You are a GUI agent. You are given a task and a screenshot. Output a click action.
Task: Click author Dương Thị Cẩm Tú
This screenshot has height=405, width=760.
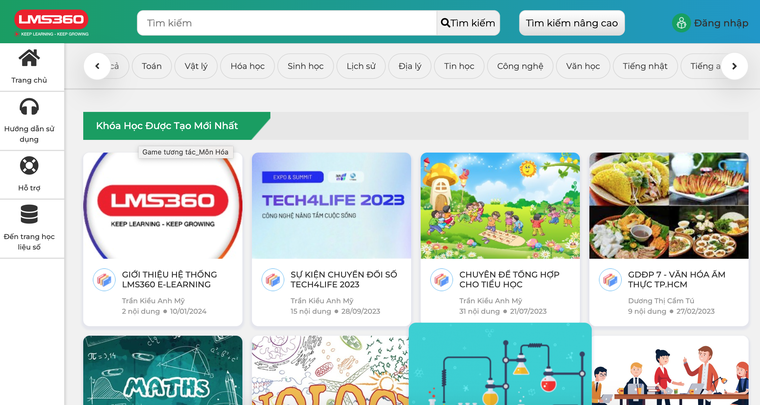click(x=660, y=300)
